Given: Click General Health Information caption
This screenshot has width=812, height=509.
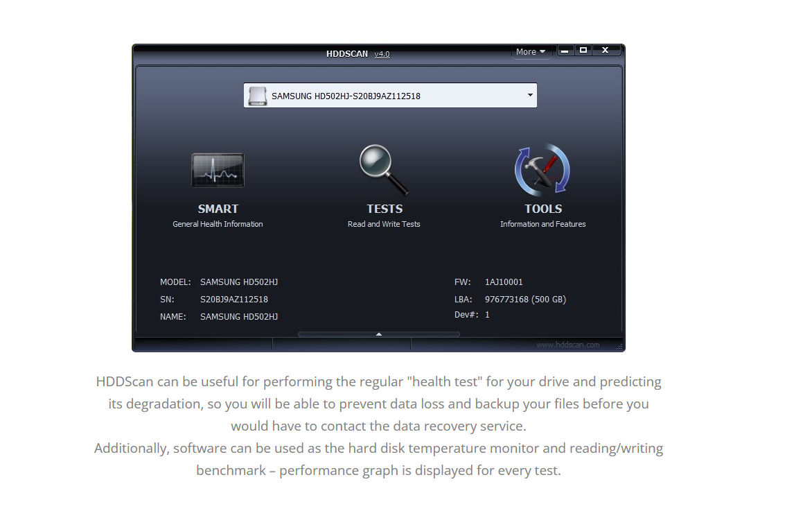Looking at the screenshot, I should (x=218, y=224).
